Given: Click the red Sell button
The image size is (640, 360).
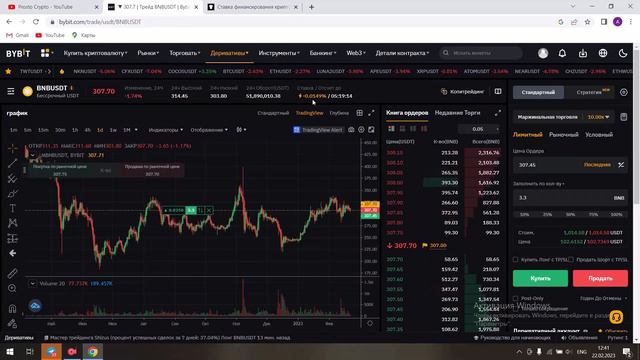Looking at the screenshot, I should point(600,278).
